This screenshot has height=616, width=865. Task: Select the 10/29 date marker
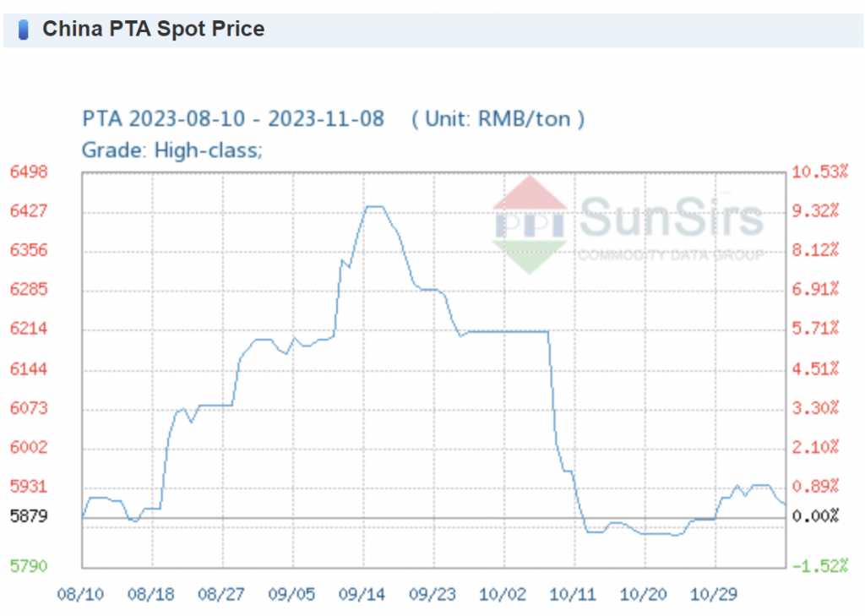pyautogui.click(x=715, y=594)
